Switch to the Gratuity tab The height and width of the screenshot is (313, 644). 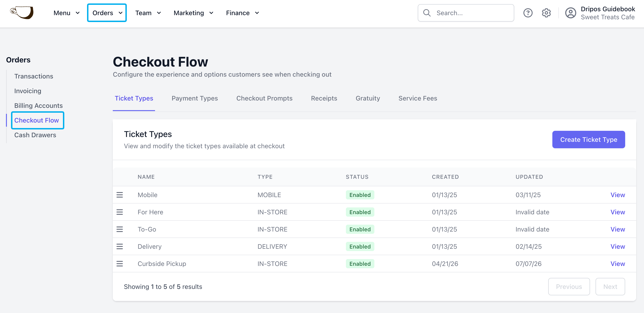pos(368,98)
